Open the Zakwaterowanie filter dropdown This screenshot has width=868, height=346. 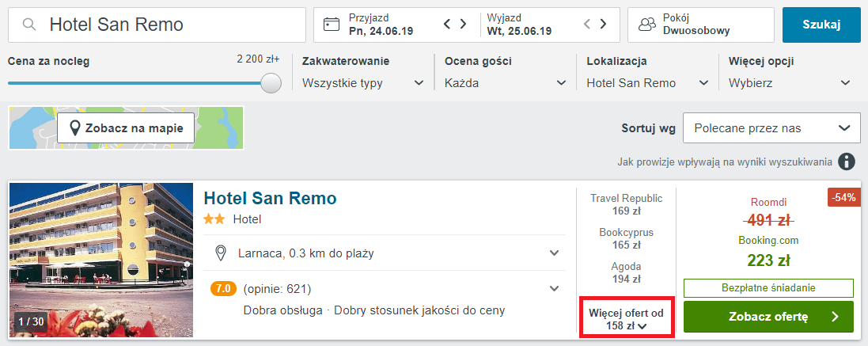(363, 83)
